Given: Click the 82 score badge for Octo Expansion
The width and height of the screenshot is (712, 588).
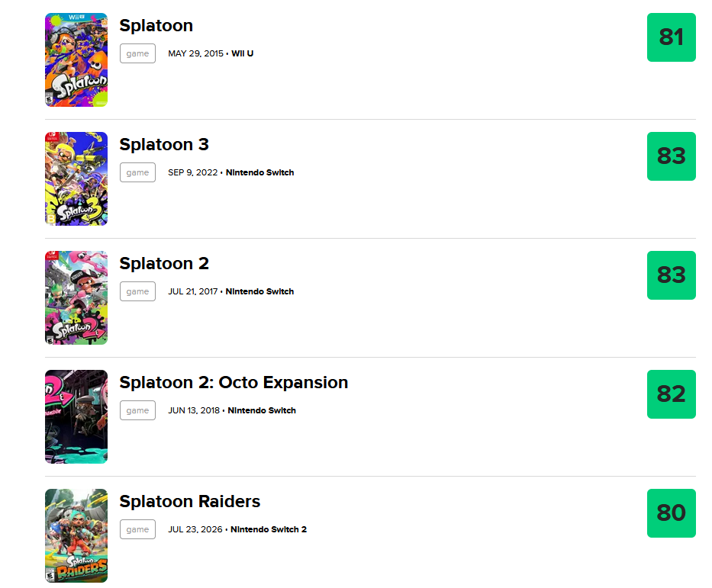Looking at the screenshot, I should pos(671,394).
